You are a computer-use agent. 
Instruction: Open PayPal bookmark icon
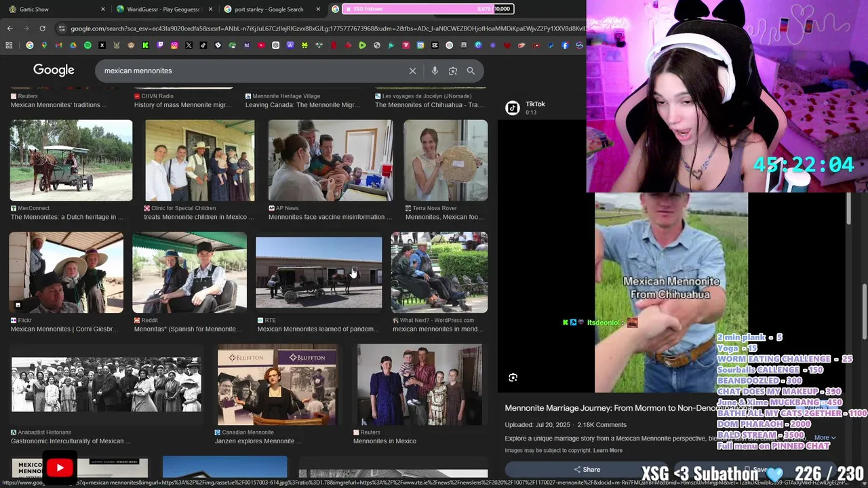[551, 45]
